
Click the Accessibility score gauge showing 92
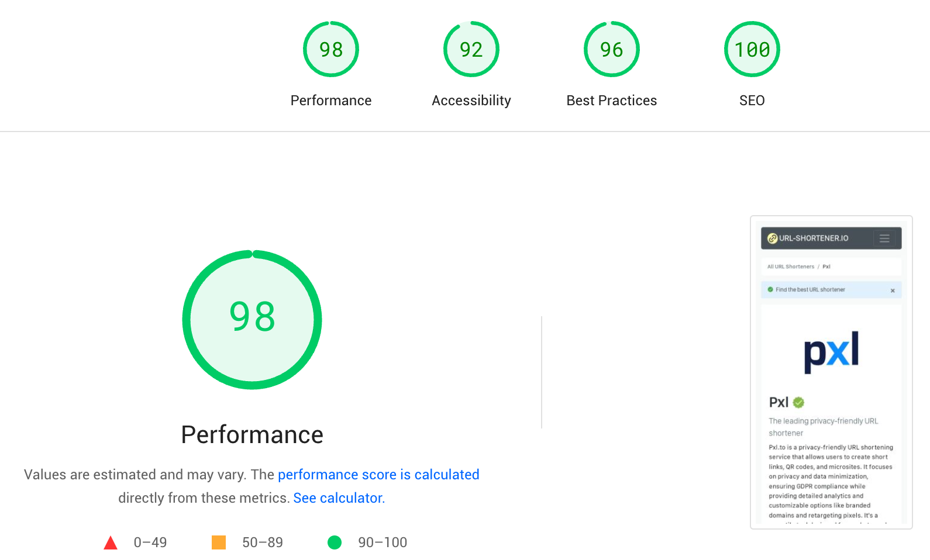(x=471, y=49)
